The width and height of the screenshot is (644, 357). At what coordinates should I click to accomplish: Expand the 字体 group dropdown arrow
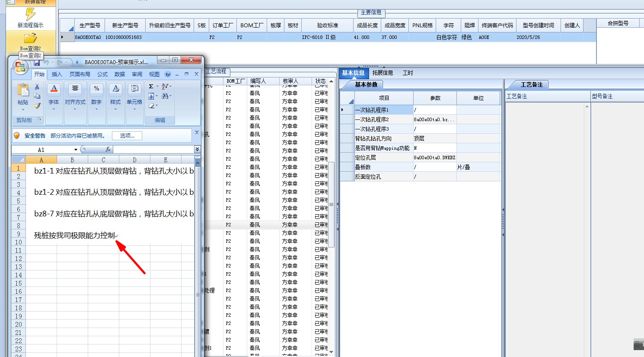54,109
